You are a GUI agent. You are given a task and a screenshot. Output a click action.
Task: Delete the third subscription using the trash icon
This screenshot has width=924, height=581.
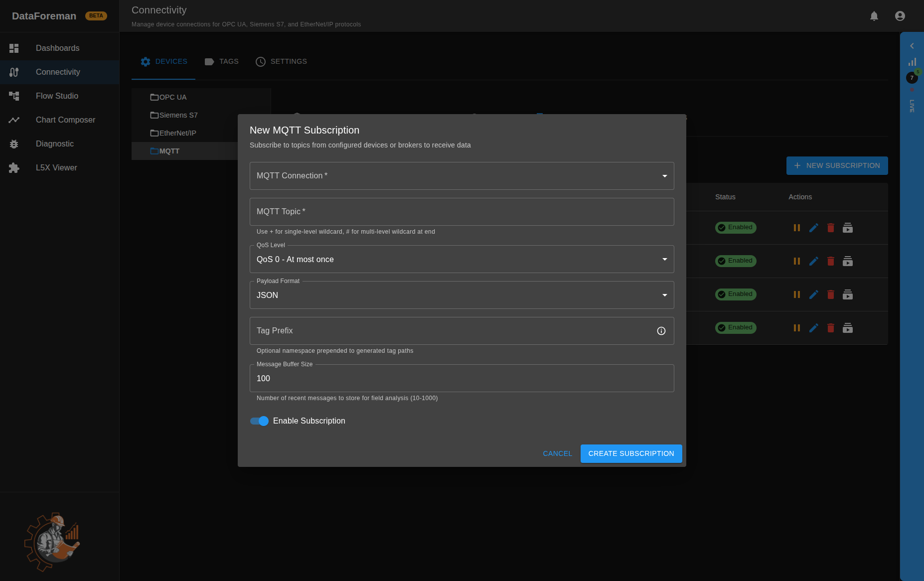[831, 294]
